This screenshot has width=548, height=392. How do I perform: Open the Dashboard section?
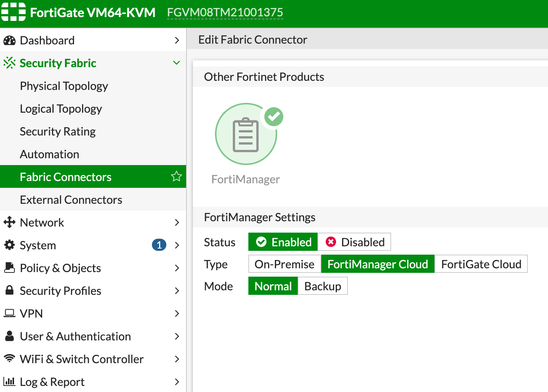[x=47, y=40]
